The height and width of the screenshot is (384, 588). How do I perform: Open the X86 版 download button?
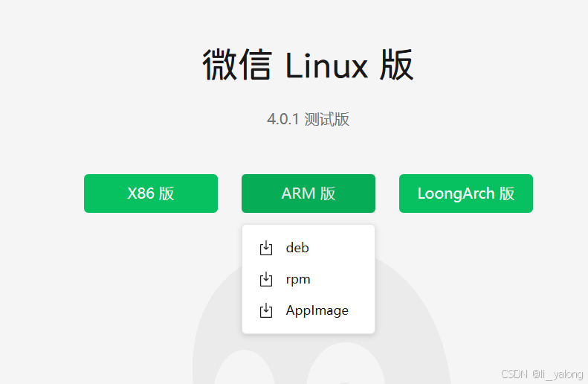click(151, 193)
